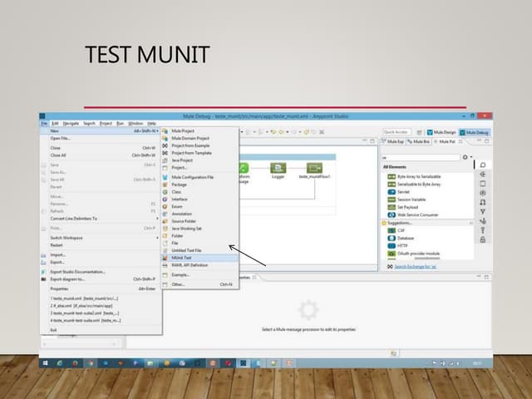Click the search category icon in palette sidebar

click(x=482, y=165)
